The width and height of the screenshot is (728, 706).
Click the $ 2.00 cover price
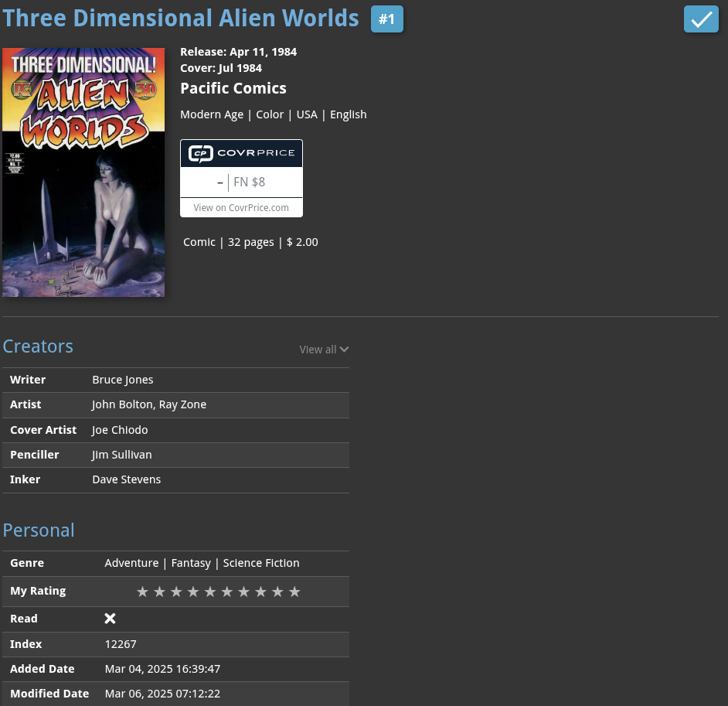click(302, 243)
